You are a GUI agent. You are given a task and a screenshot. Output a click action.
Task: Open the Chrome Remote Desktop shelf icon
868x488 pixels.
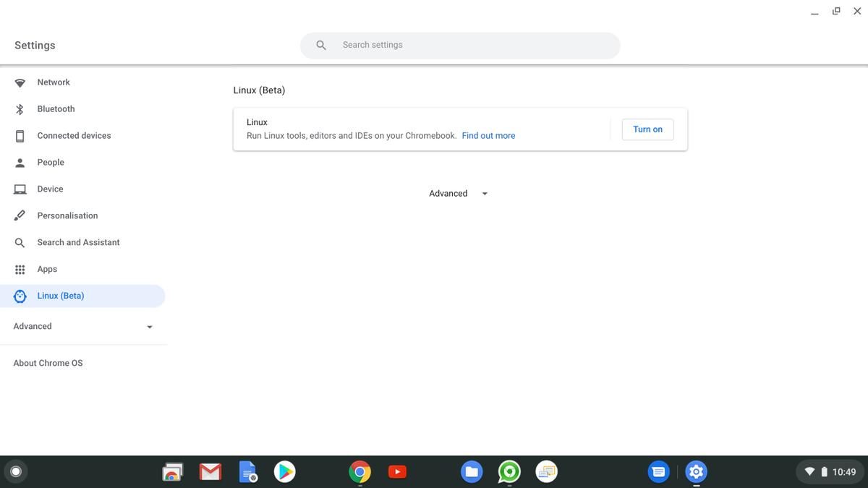172,472
